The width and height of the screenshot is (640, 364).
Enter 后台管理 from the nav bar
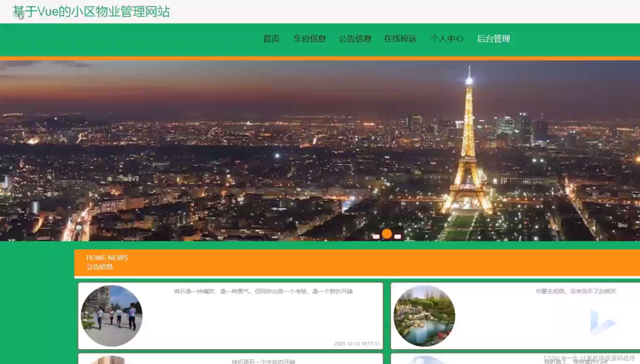coord(493,39)
